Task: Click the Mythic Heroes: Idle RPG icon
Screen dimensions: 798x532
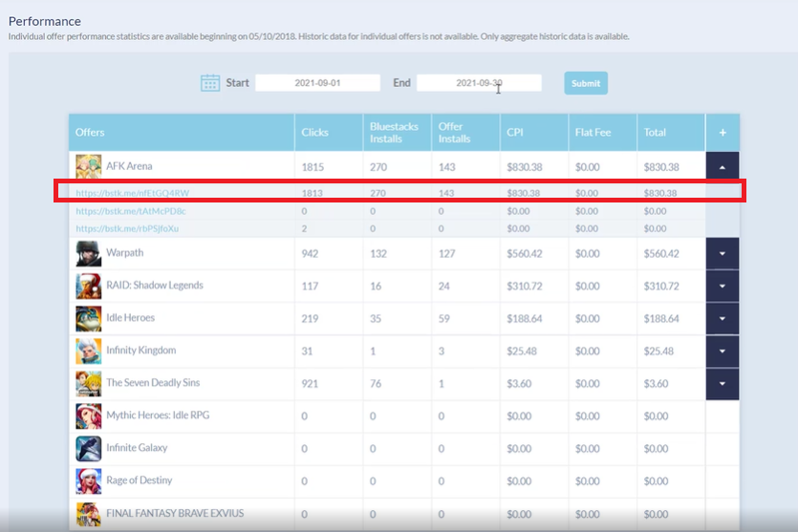Action: [89, 416]
